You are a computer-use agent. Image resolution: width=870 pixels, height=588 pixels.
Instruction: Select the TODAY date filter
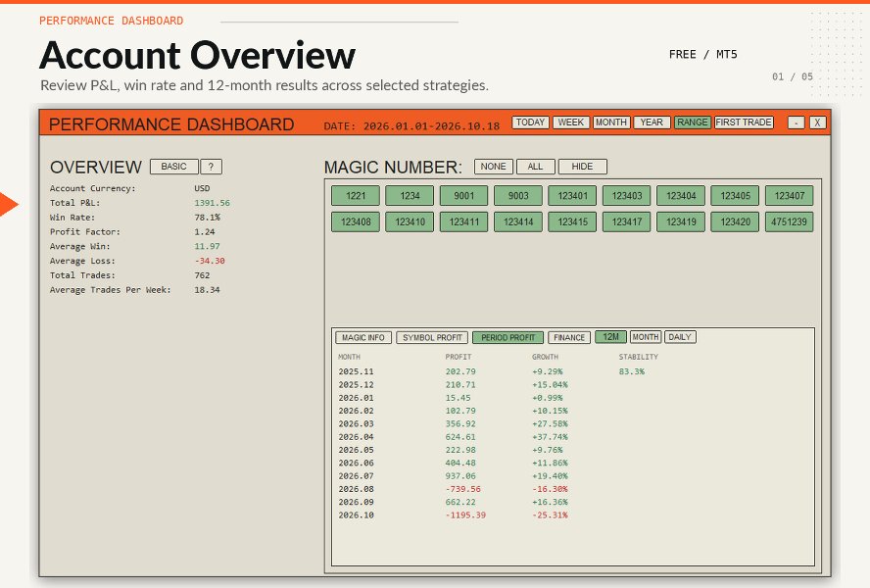[x=530, y=122]
